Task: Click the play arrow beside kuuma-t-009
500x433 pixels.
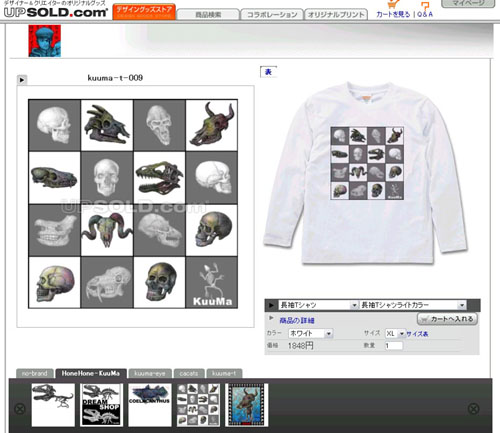Action: click(x=22, y=80)
